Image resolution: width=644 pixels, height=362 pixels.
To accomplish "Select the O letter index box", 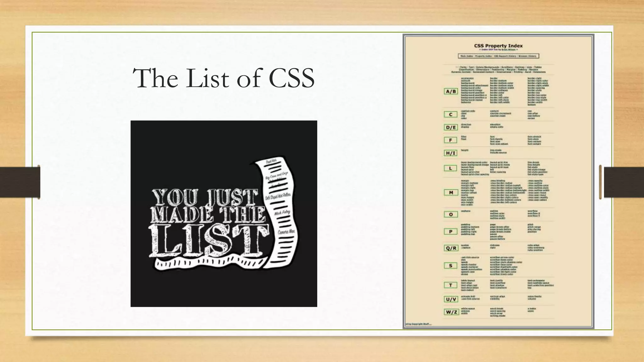I will tap(451, 214).
